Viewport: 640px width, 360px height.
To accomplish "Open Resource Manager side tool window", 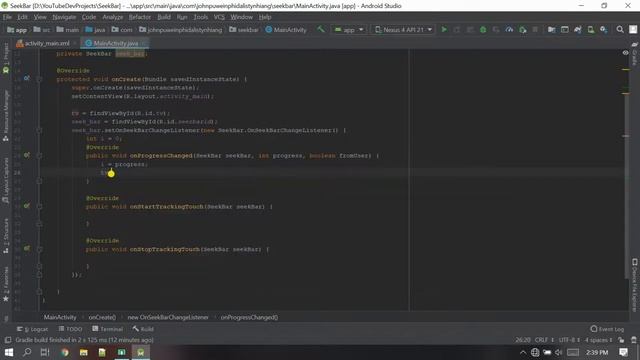I will coord(6,116).
